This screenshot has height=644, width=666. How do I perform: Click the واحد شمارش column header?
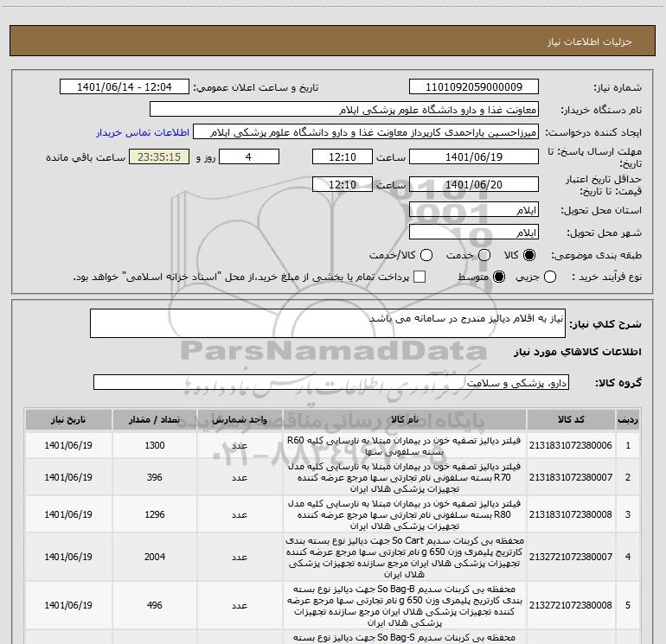click(x=240, y=419)
